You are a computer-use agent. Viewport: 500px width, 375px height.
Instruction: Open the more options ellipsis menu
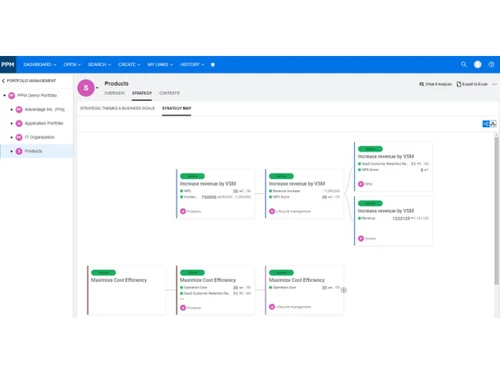495,84
